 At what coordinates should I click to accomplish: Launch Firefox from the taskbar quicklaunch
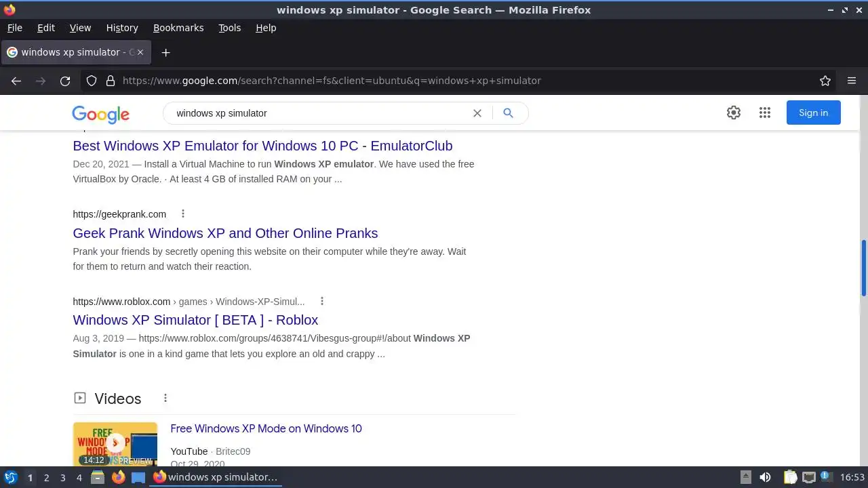[118, 477]
